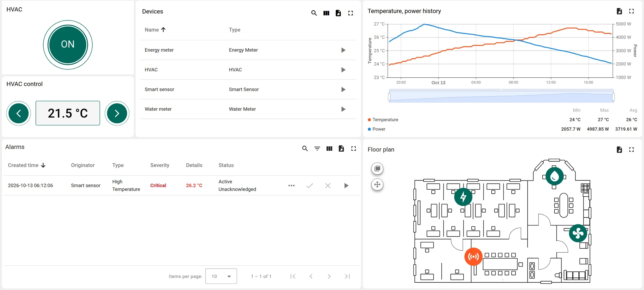Export Temperature, power history data
The height and width of the screenshot is (290, 644).
tap(619, 11)
